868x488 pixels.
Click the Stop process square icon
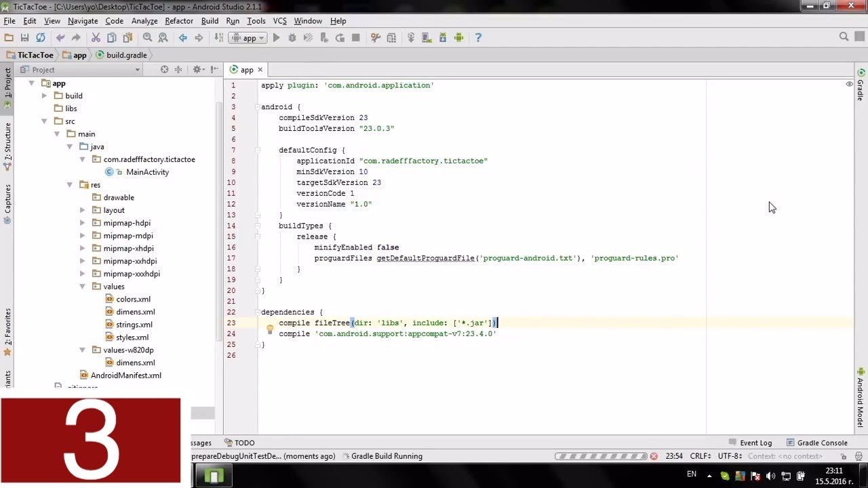pyautogui.click(x=355, y=38)
